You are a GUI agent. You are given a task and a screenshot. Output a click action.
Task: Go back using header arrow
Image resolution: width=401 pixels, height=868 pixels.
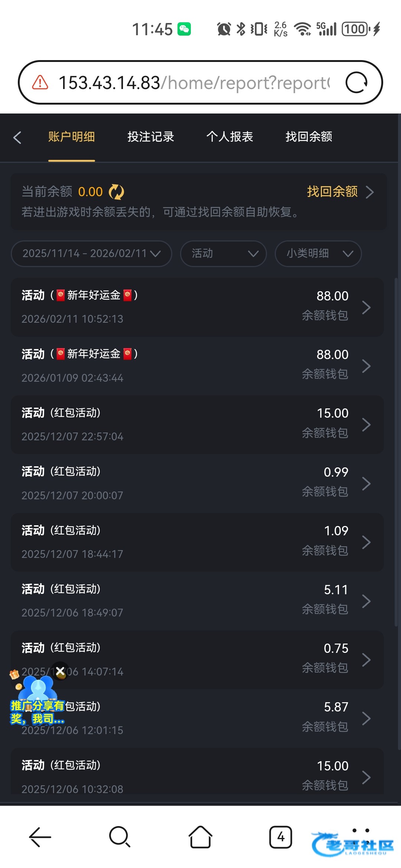click(17, 137)
